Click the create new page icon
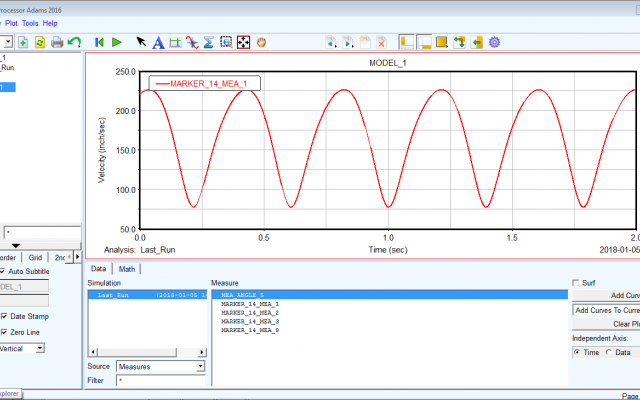Viewport: 640px width, 400px height. [365, 42]
